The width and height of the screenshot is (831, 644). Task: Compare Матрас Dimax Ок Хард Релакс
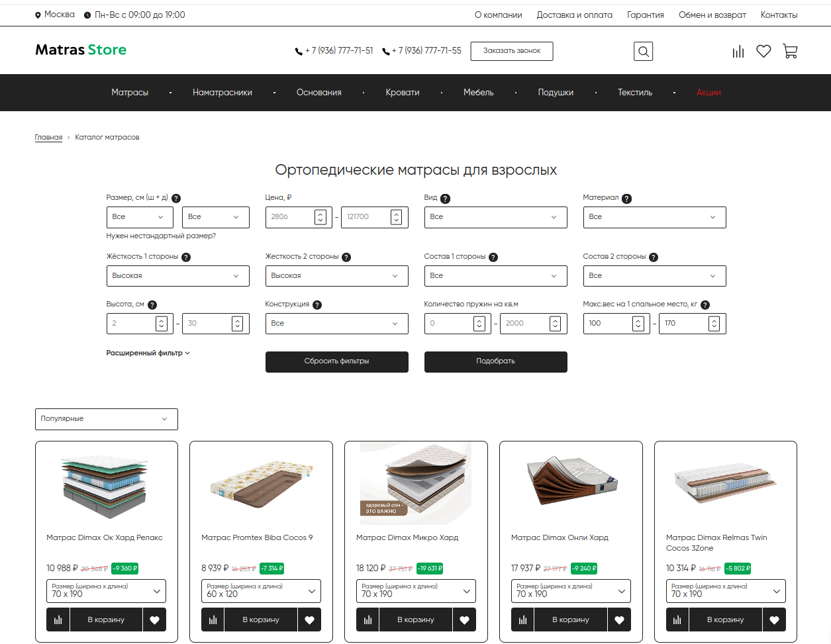click(58, 620)
